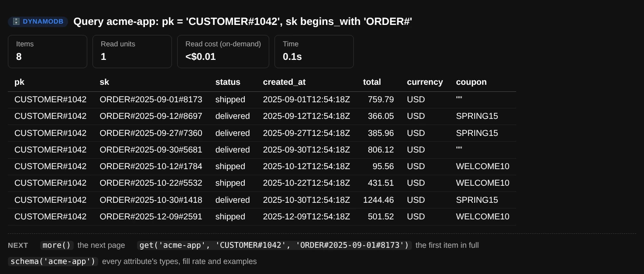Viewport: 644px width, 274px height.
Task: Click currency USD in order #8173 row
Action: tap(416, 100)
